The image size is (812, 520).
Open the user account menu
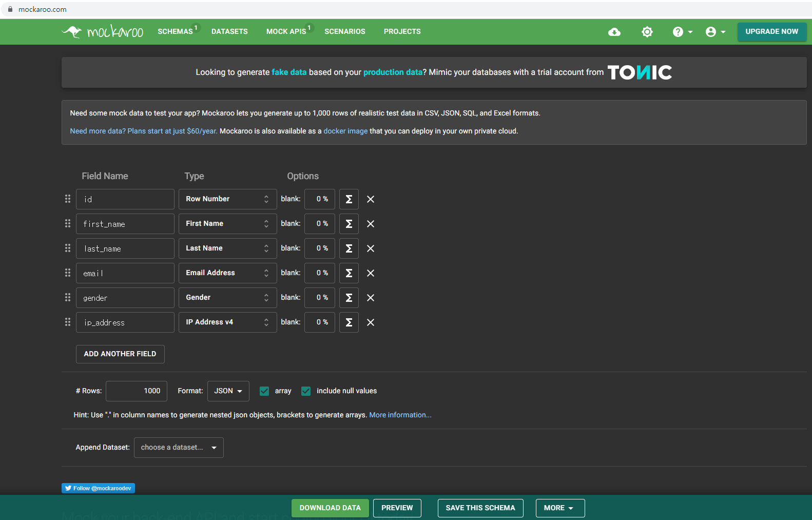click(x=716, y=32)
